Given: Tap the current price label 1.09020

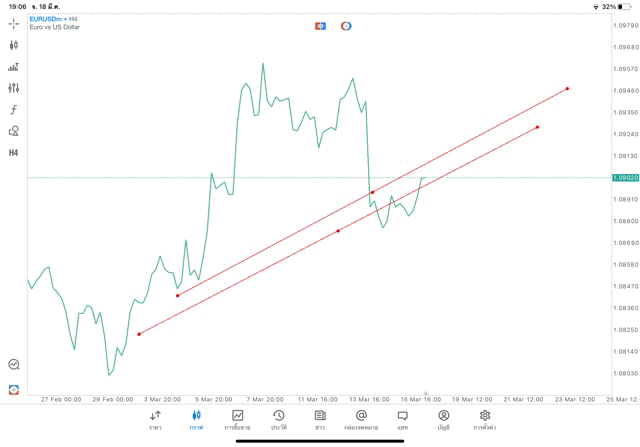Looking at the screenshot, I should 625,178.
